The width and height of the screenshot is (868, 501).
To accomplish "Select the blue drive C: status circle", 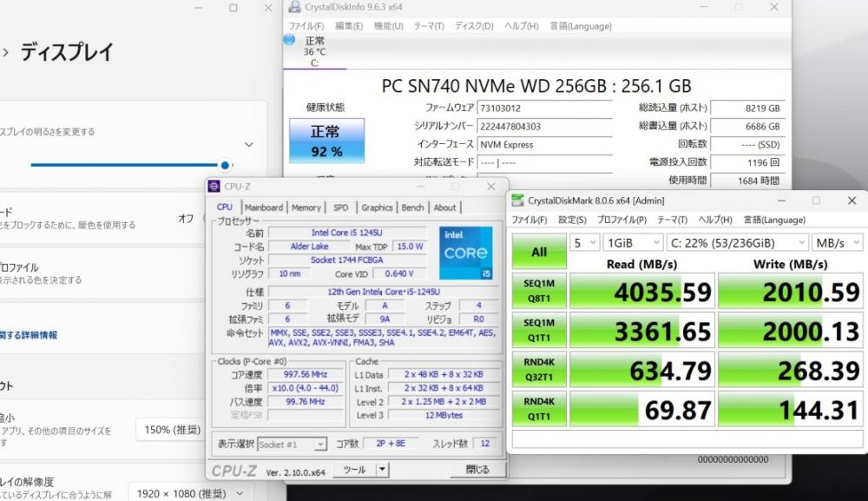I will tap(289, 39).
